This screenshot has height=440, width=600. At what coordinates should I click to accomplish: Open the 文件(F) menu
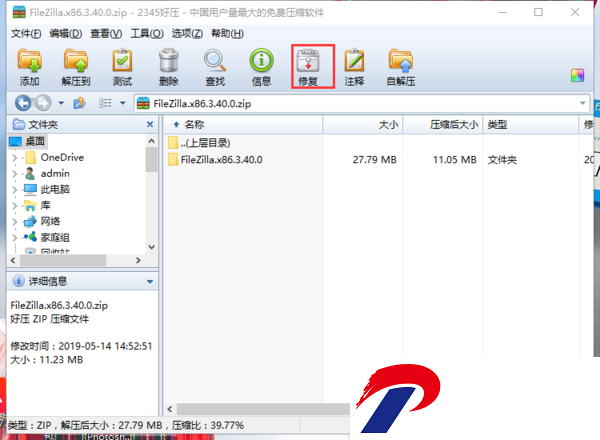[x=26, y=34]
